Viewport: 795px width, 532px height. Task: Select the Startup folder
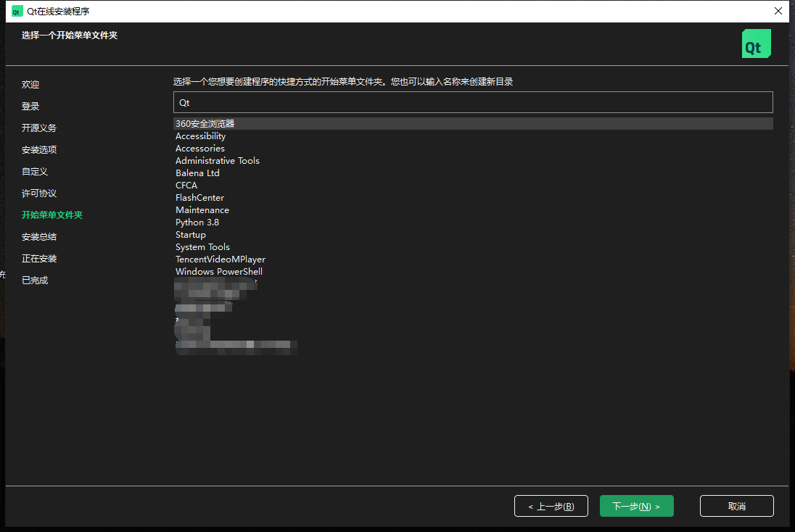point(190,235)
